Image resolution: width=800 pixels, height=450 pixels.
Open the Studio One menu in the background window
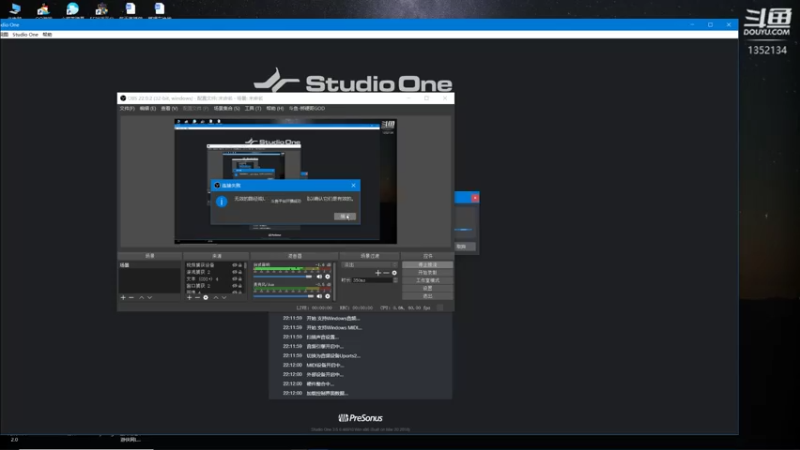[x=25, y=35]
